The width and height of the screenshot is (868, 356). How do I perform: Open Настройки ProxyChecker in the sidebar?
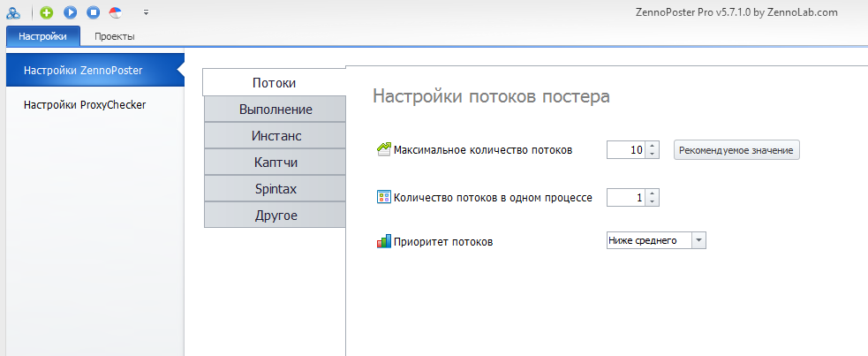[85, 104]
